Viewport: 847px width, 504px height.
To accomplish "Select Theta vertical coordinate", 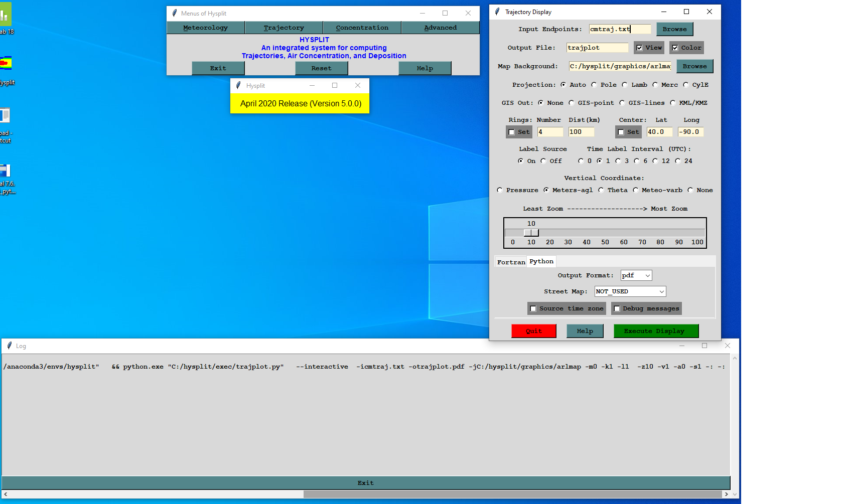I will click(x=601, y=190).
